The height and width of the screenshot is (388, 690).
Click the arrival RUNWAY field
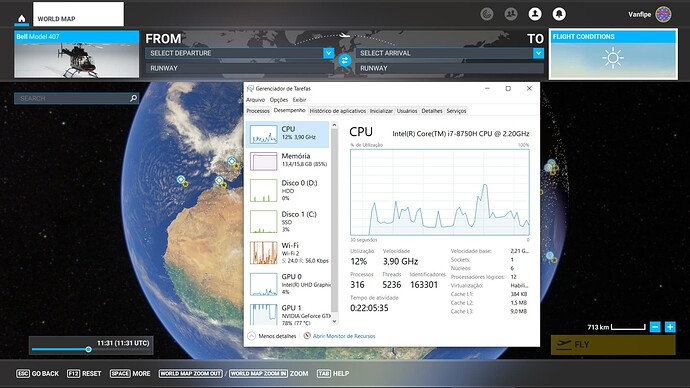click(x=450, y=68)
